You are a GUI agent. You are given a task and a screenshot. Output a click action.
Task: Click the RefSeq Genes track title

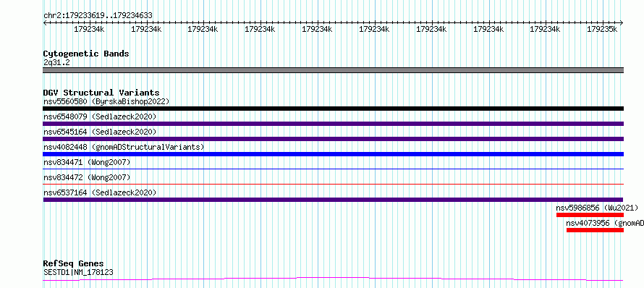pos(73,264)
